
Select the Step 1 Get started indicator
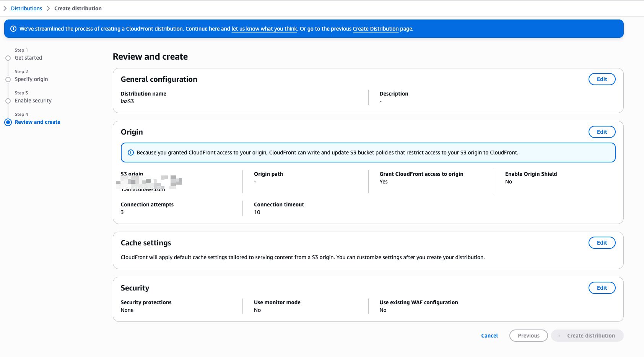8,58
